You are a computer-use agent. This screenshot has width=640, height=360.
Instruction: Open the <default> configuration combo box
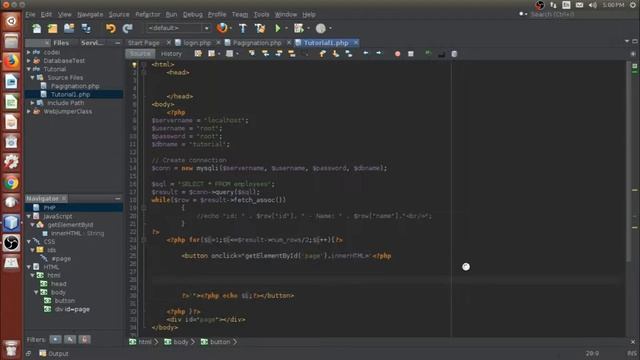[178, 28]
